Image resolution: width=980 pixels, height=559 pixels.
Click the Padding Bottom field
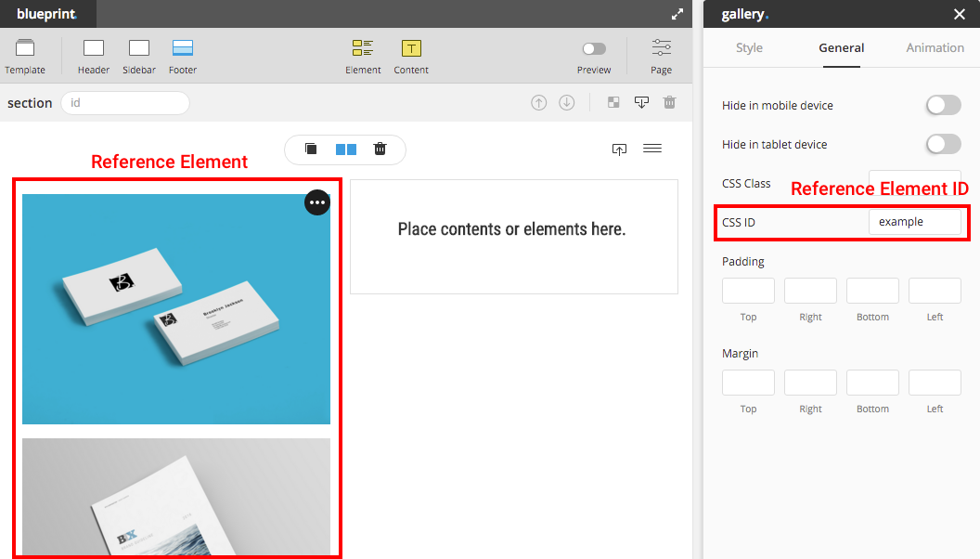click(872, 291)
